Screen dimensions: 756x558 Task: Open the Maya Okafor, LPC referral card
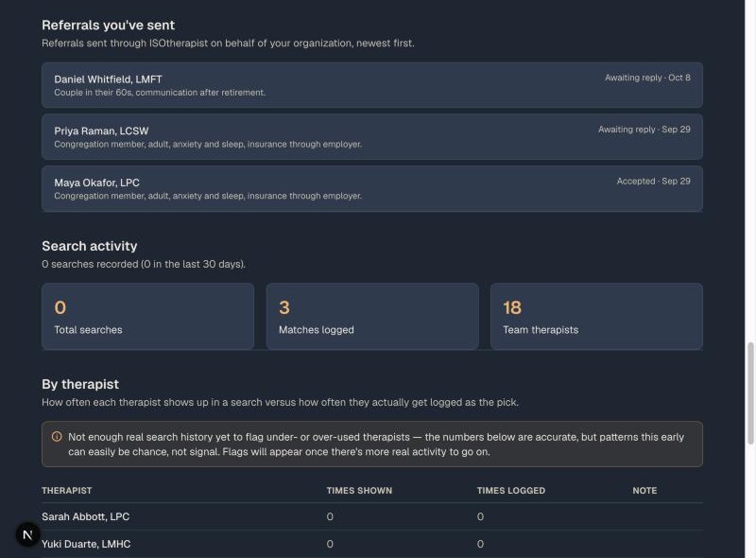point(371,188)
